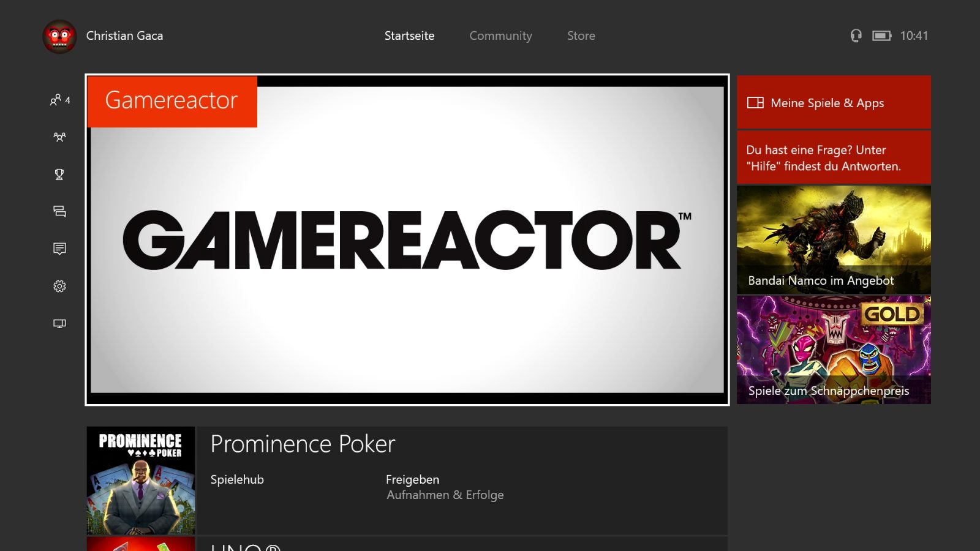Open the messages icon in the sidebar

pyautogui.click(x=59, y=212)
